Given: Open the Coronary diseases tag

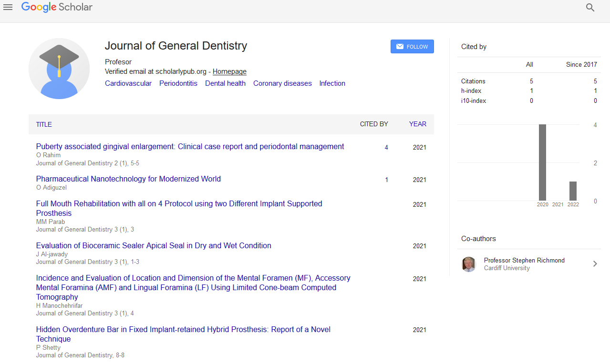Looking at the screenshot, I should pyautogui.click(x=282, y=83).
